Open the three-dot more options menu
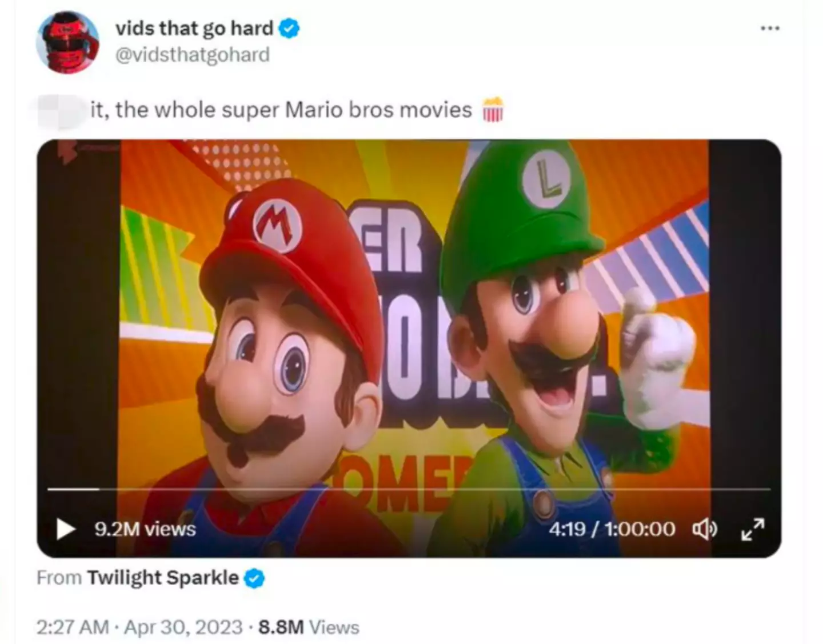This screenshot has height=644, width=823. (x=770, y=28)
